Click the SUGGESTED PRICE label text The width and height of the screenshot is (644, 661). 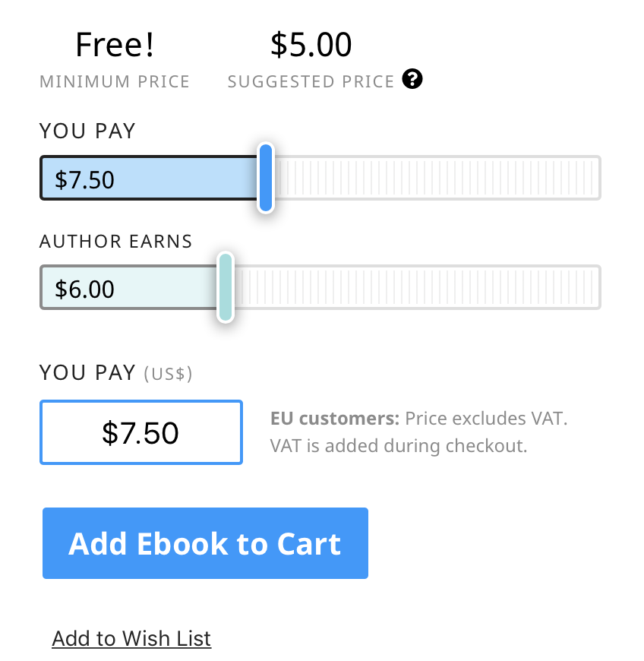pyautogui.click(x=311, y=81)
